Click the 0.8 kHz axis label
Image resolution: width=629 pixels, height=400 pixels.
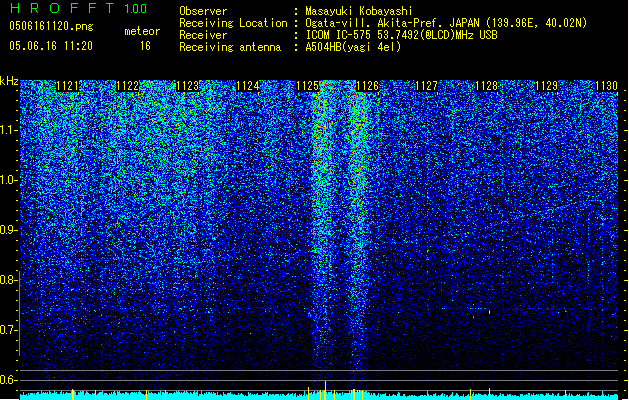8,280
